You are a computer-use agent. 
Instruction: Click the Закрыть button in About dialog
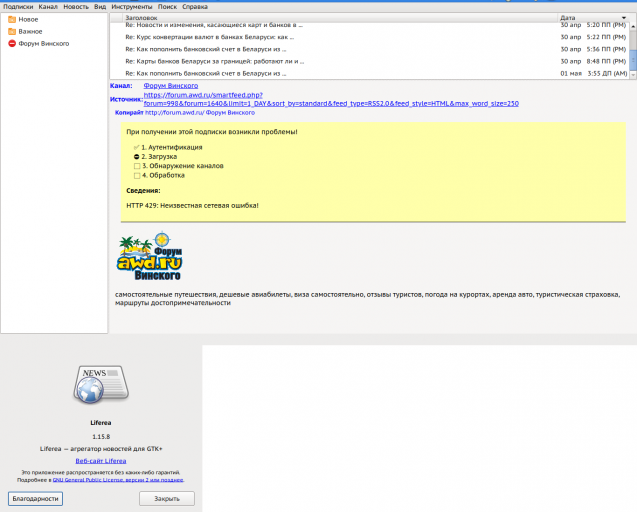[x=167, y=499]
